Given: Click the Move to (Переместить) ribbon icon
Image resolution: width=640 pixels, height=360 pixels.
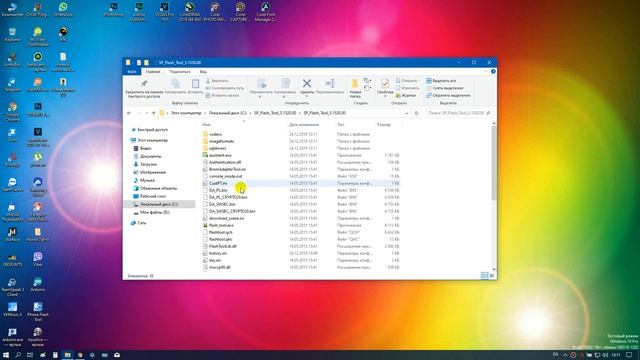Looking at the screenshot, I should coord(262,84).
